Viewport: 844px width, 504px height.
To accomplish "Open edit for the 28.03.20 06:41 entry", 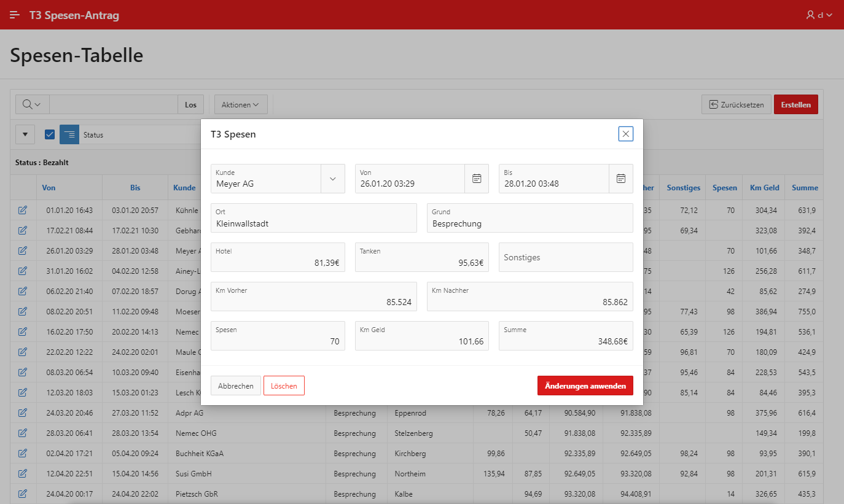I will coord(23,433).
